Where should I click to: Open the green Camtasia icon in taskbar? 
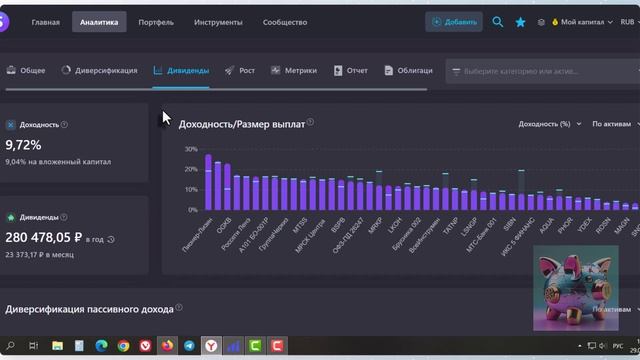click(x=255, y=346)
